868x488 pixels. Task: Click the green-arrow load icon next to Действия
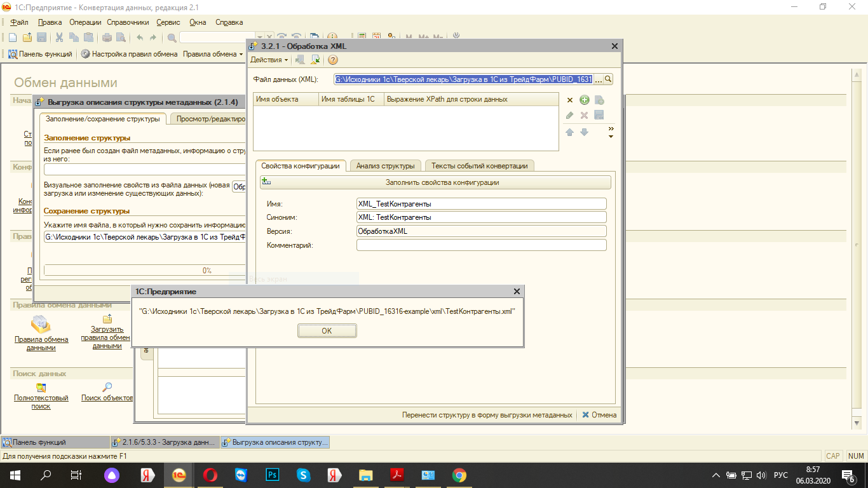click(315, 60)
